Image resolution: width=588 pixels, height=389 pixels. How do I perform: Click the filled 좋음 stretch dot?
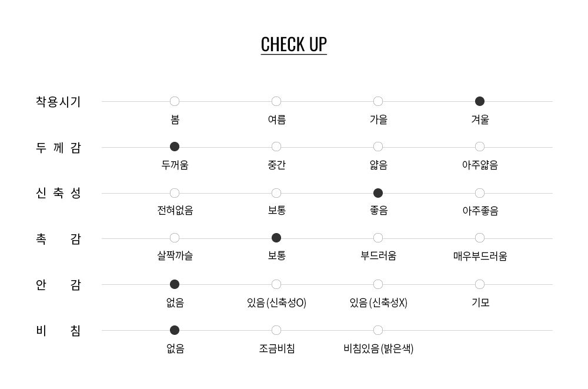378,193
